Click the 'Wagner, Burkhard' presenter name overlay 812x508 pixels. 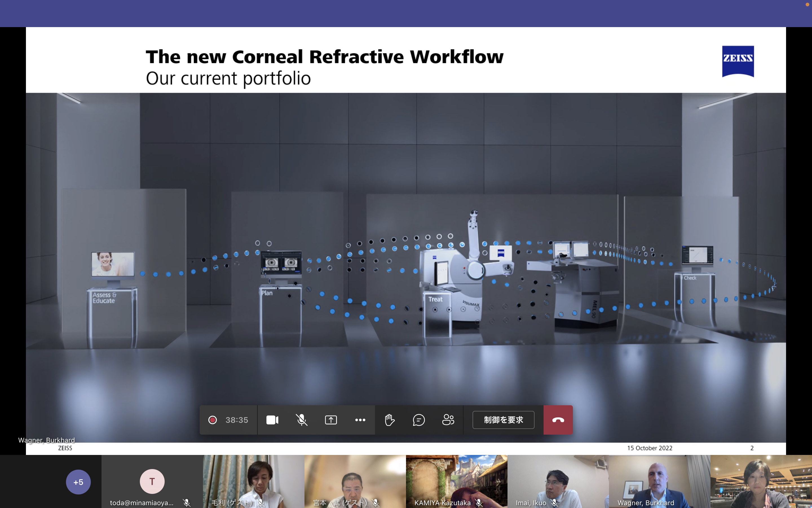tap(46, 440)
